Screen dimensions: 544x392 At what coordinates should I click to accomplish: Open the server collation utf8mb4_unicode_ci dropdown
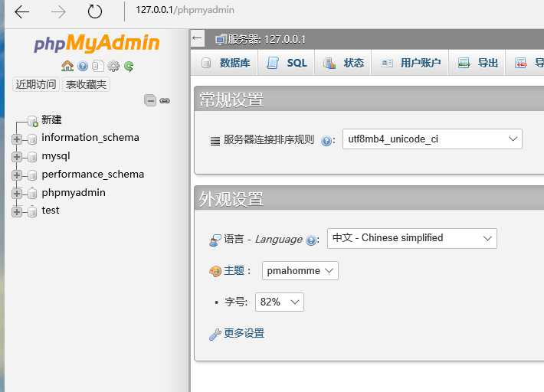[432, 139]
